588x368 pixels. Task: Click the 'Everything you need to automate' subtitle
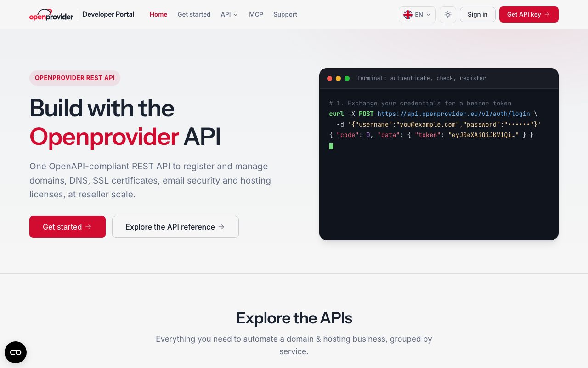(x=294, y=345)
